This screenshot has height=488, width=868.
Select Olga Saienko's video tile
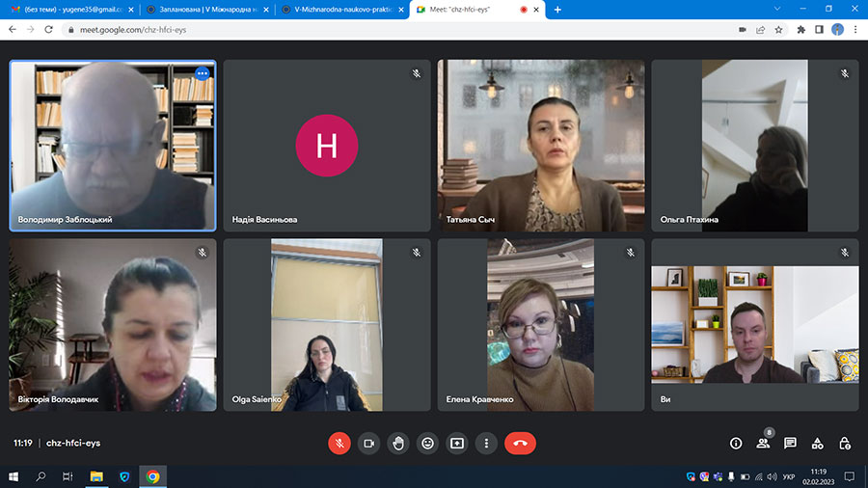(x=327, y=325)
